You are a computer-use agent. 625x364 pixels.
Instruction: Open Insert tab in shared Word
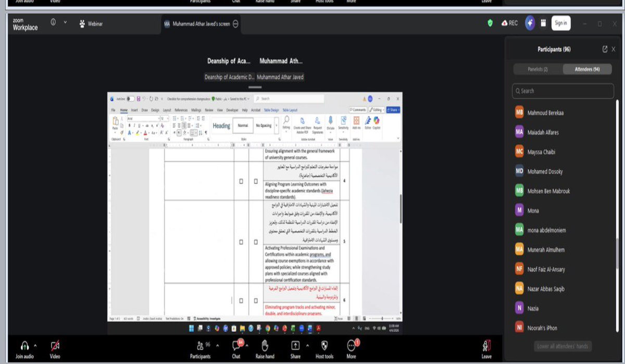click(134, 110)
